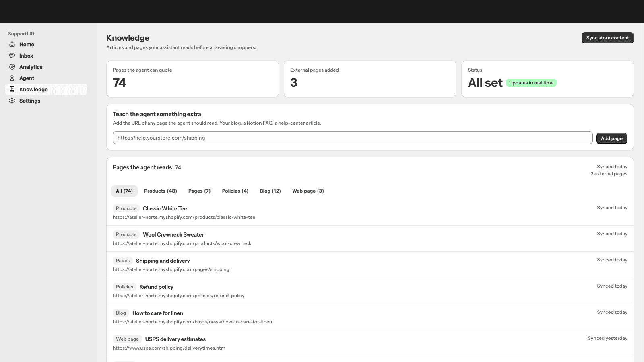Image resolution: width=644 pixels, height=362 pixels.
Task: Click the Home house icon in sidebar
Action: pyautogui.click(x=12, y=44)
